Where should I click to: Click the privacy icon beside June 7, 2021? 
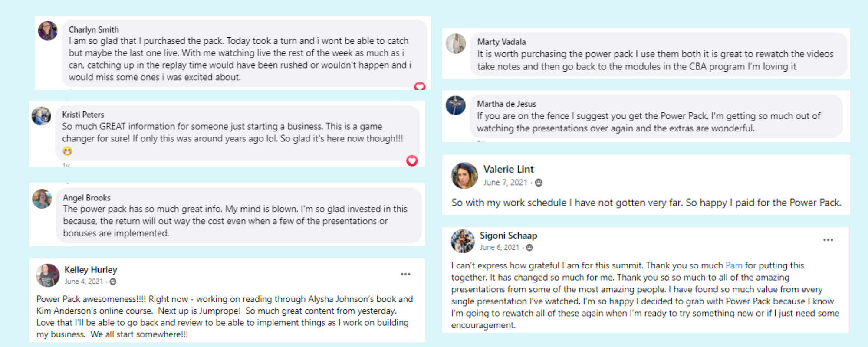[x=539, y=183]
